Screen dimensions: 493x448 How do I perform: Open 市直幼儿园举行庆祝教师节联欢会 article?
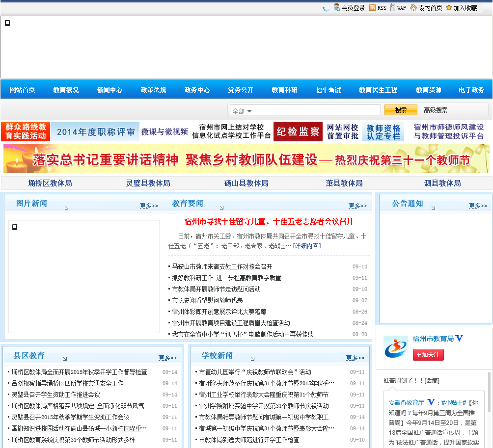tap(255, 372)
